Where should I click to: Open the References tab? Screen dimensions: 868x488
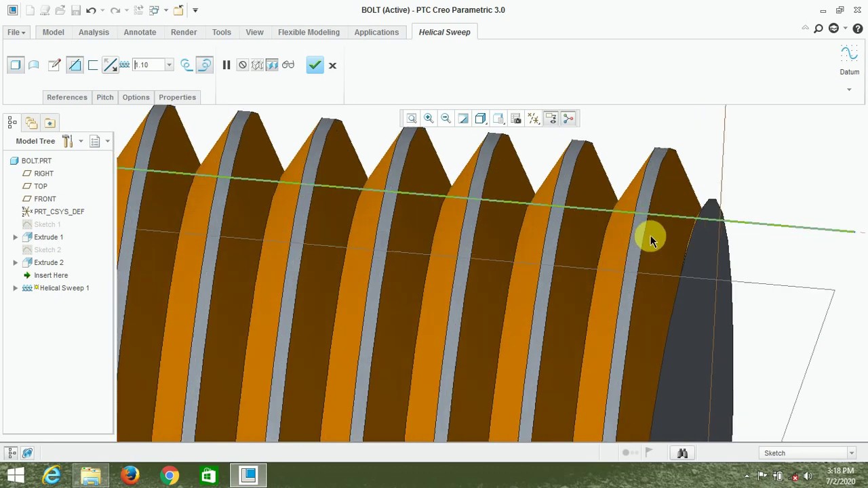pyautogui.click(x=67, y=97)
